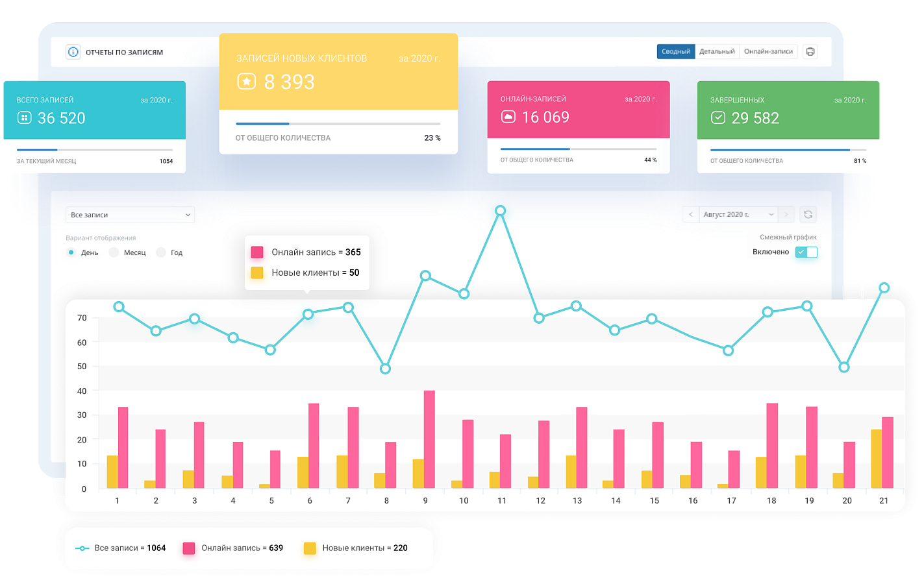
Task: Click the 81 % progress bar on Завершенных card
Action: 788,150
